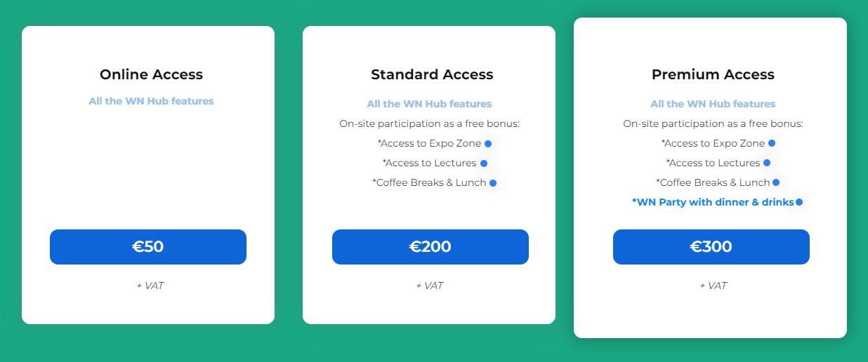Click blue dot beside Standard Access to Expo Zone
The width and height of the screenshot is (868, 362).
(488, 144)
